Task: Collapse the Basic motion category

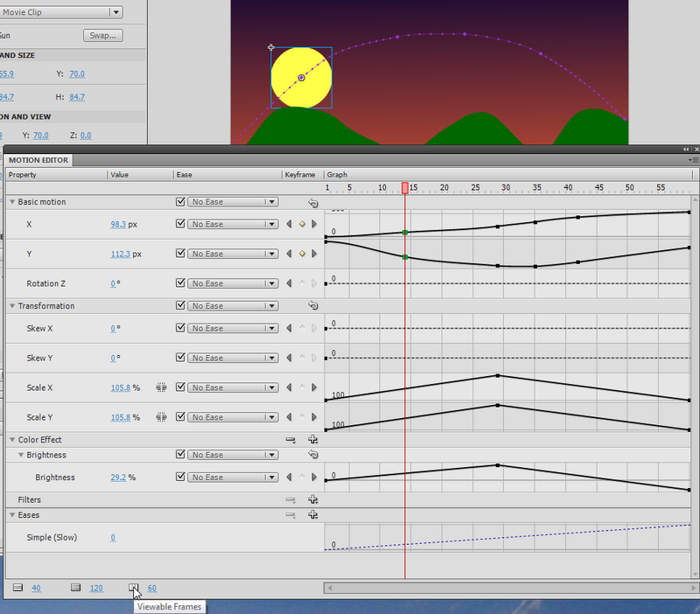Action: coord(12,202)
